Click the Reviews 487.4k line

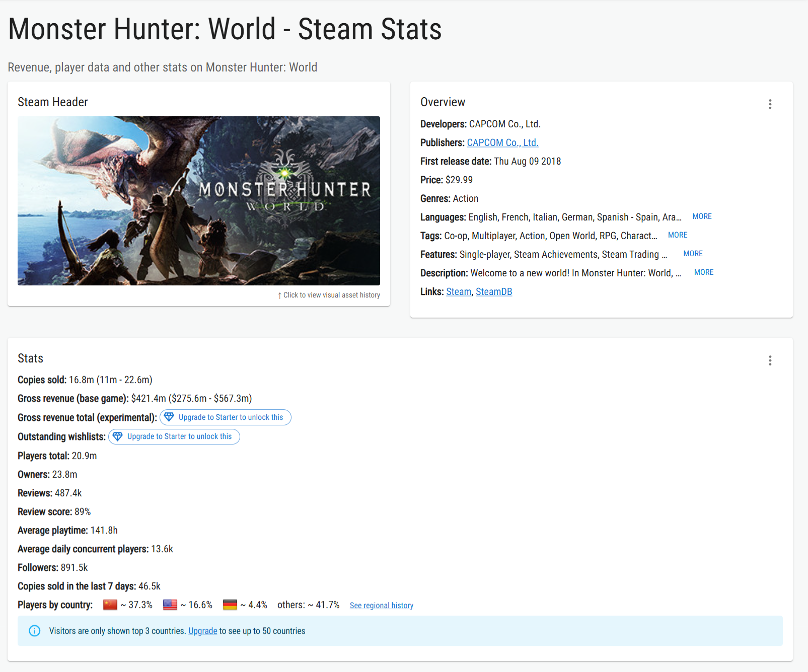point(50,493)
